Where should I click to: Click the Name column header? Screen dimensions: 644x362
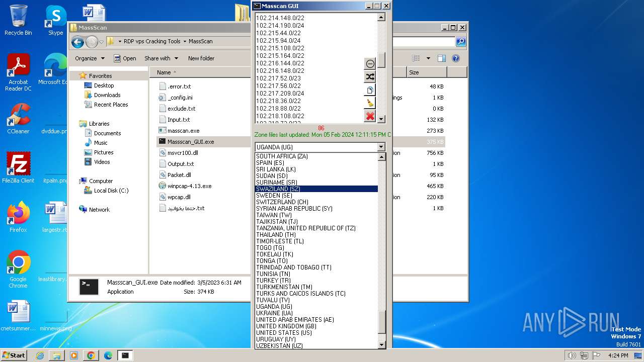(x=164, y=72)
